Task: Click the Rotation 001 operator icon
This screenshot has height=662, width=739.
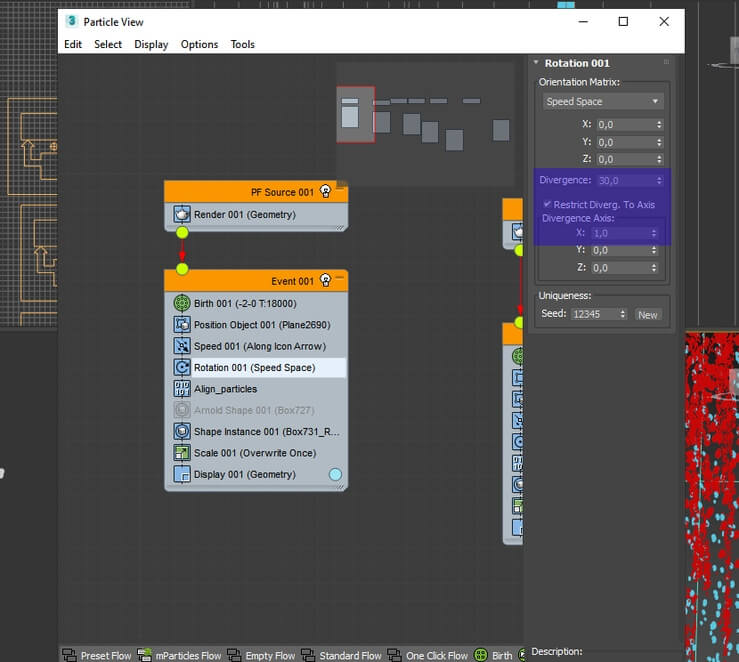Action: 182,367
